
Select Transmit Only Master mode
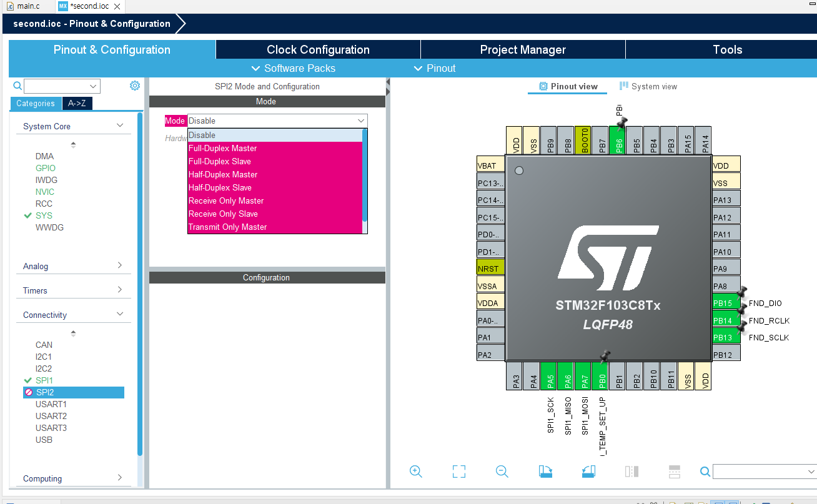click(275, 227)
